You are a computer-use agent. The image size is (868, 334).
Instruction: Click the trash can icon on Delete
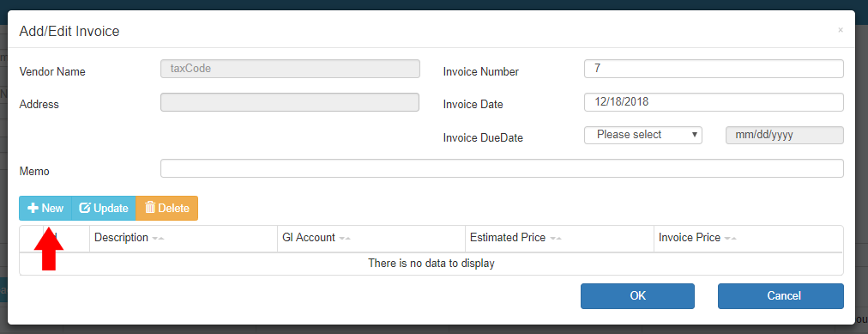(x=150, y=208)
